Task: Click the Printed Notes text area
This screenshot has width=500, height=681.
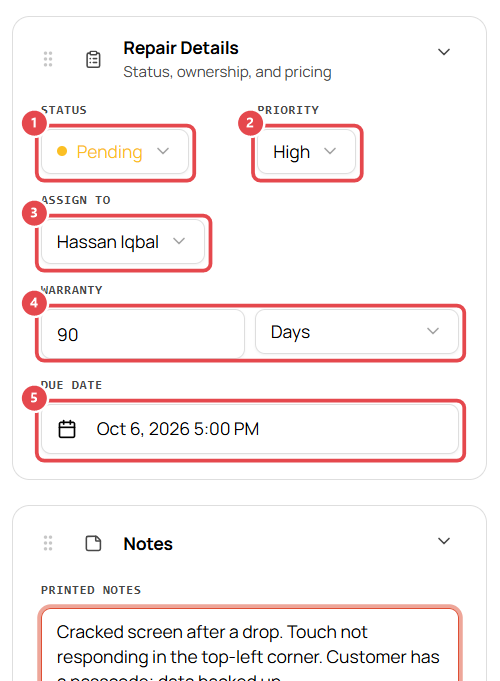Action: (x=250, y=645)
